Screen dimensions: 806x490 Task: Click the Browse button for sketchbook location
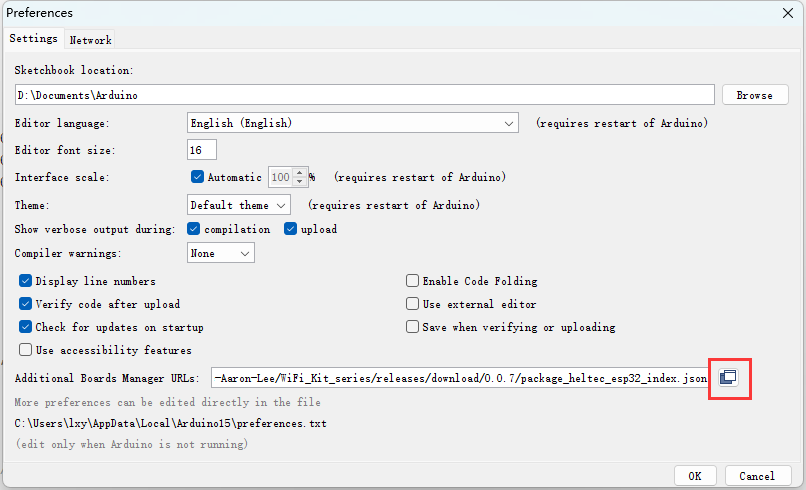[x=754, y=95]
